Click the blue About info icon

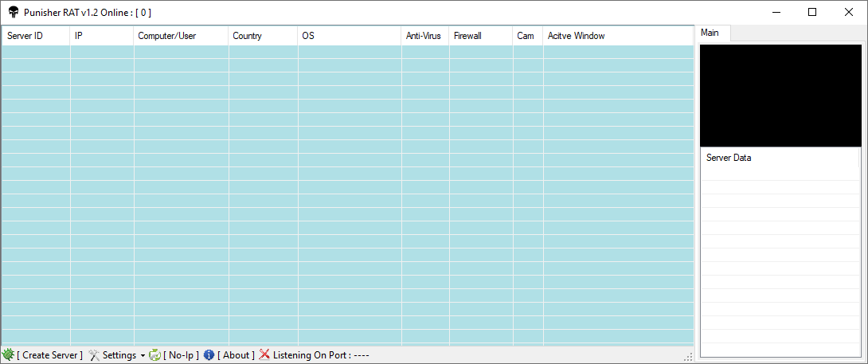pyautogui.click(x=209, y=355)
